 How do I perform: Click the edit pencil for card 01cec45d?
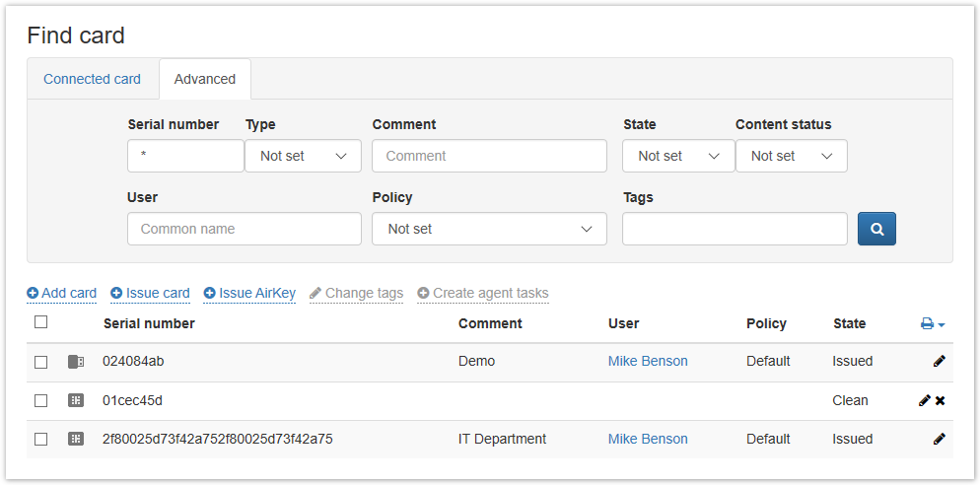(x=924, y=400)
